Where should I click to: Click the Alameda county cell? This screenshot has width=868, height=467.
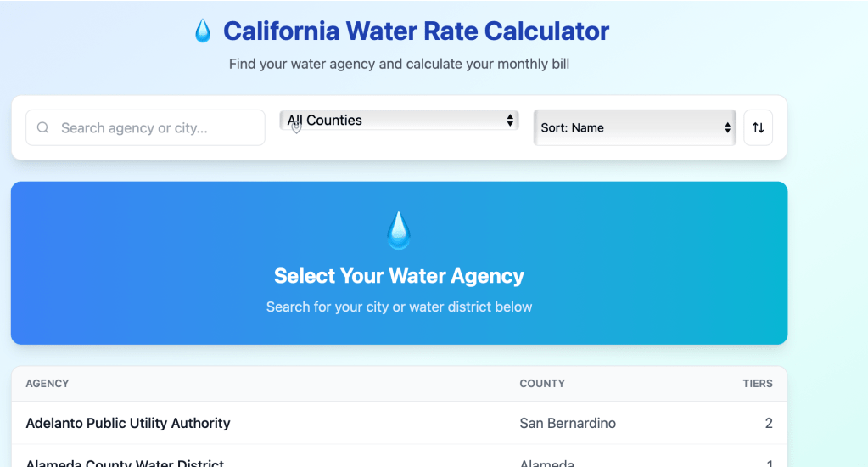[x=547, y=463]
